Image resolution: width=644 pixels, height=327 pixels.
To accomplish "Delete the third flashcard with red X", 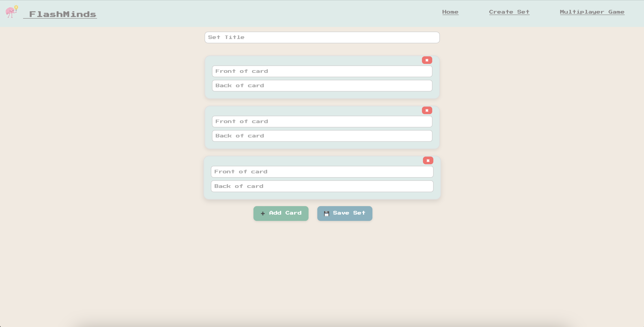I will tap(428, 161).
